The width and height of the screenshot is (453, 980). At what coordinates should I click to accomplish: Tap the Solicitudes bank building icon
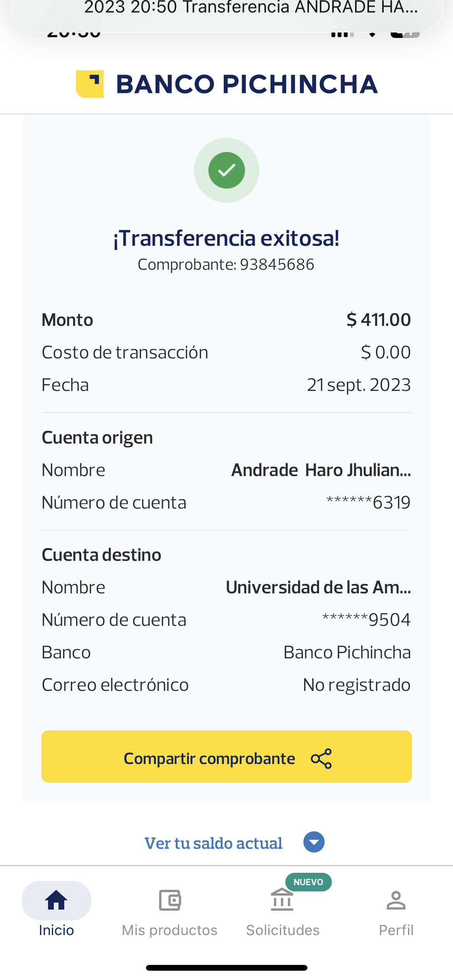pos(282,900)
